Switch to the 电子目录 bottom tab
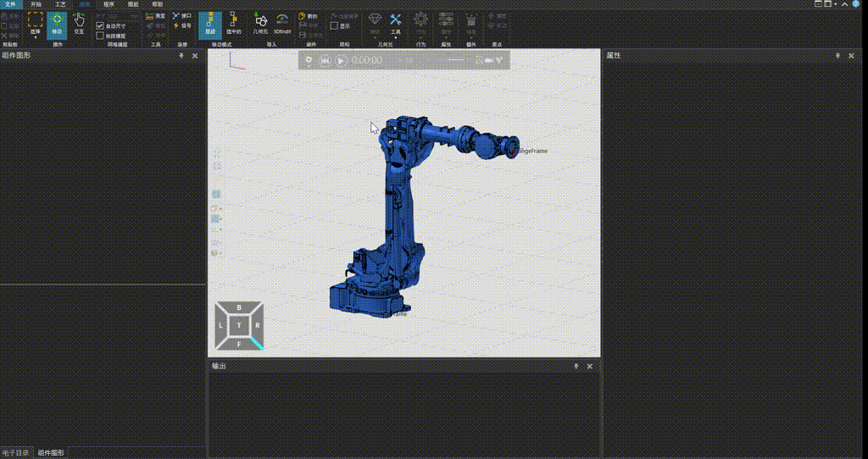The image size is (868, 459). click(15, 453)
